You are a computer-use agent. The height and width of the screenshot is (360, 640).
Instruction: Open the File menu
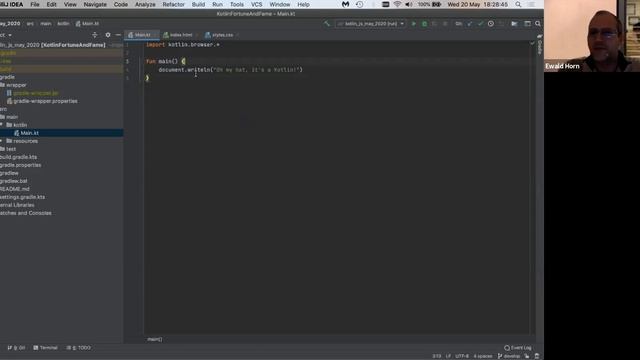[35, 4]
